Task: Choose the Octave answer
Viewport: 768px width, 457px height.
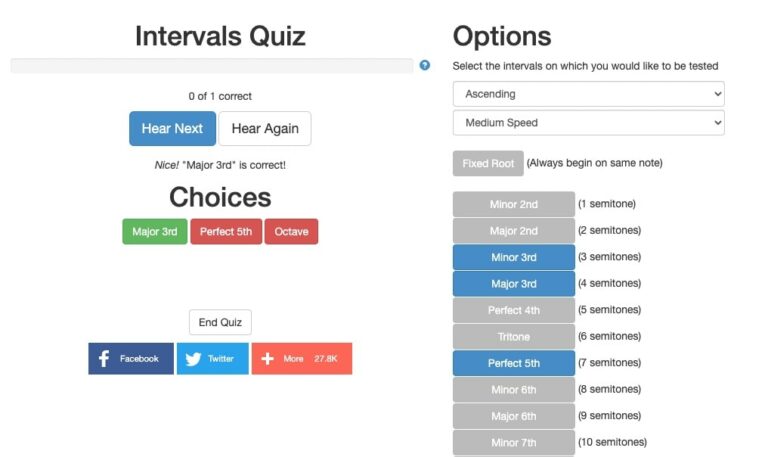Action: pos(291,232)
